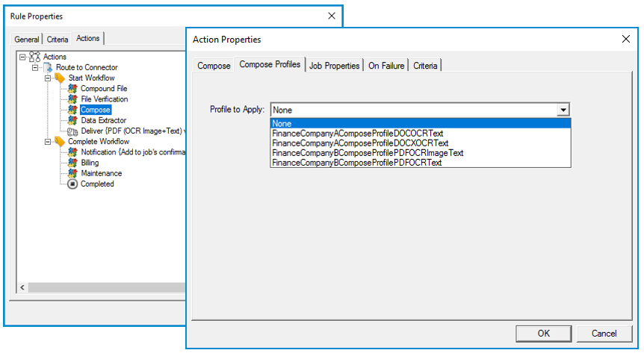The height and width of the screenshot is (353, 644).
Task: Choose FinanceCompanyBComposeProfilePDFOCRImageText option
Action: [368, 153]
